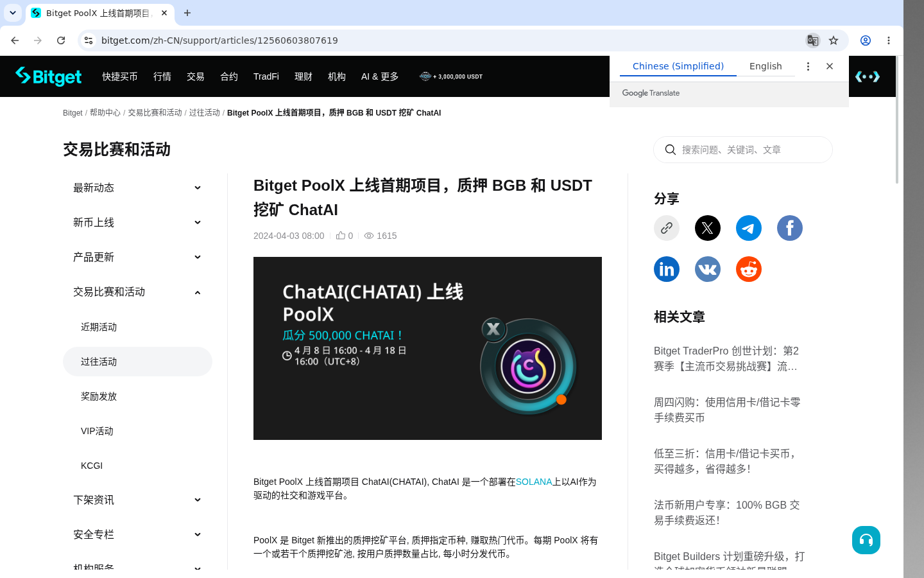Screen dimensions: 924x578
Task: Click the browser address bar URL
Action: coord(219,40)
